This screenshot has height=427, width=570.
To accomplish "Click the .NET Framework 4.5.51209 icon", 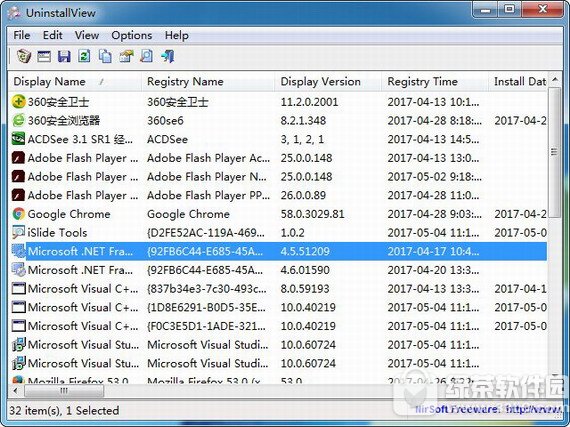I will pyautogui.click(x=19, y=251).
